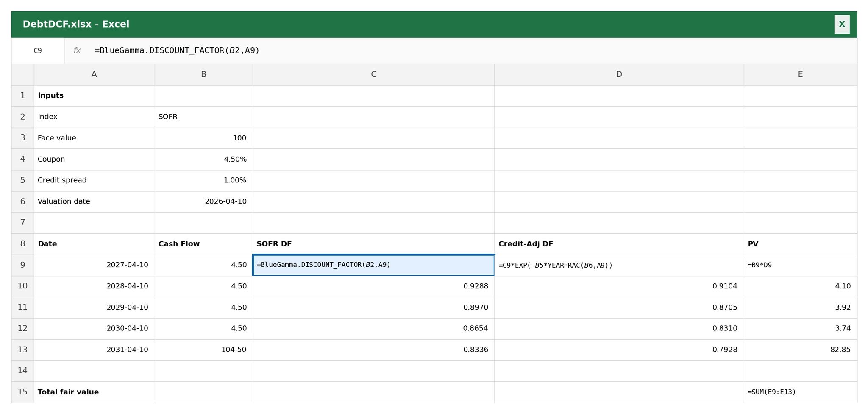The width and height of the screenshot is (868, 414).
Task: Select column B header
Action: click(204, 75)
